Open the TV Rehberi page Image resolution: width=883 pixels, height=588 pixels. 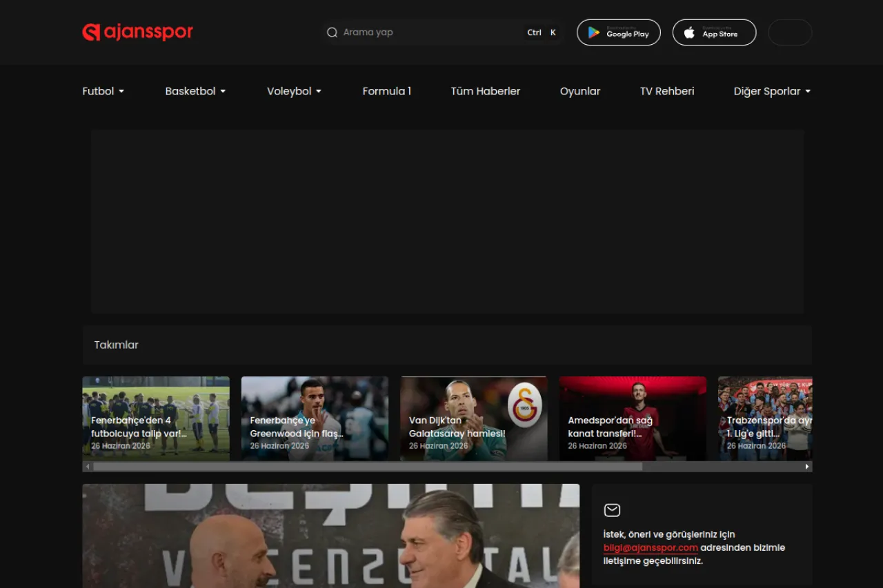click(x=667, y=91)
